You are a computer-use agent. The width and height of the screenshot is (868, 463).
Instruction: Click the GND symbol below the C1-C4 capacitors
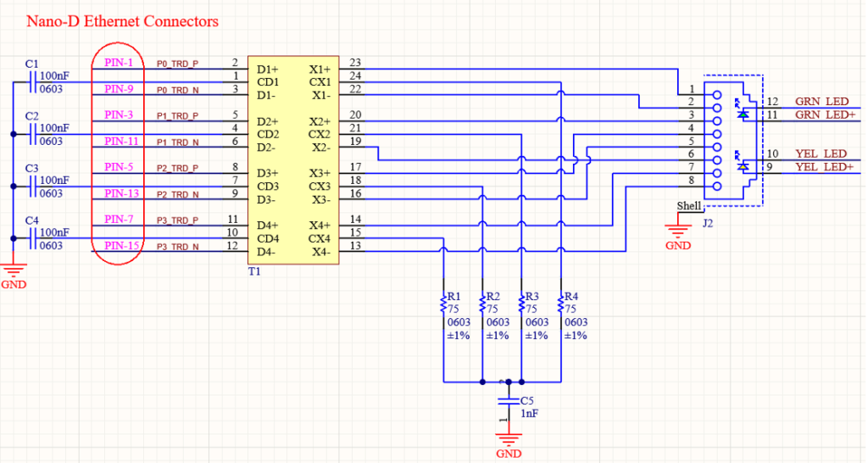(14, 271)
